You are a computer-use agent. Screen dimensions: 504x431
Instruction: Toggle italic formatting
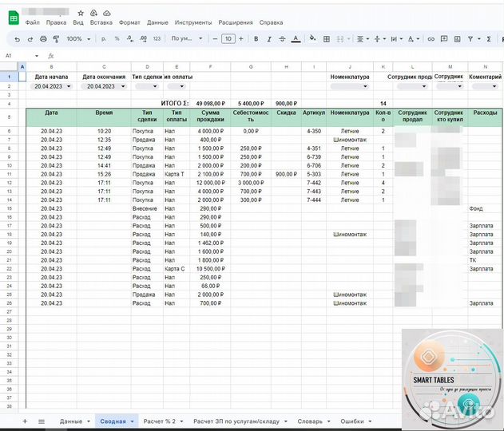click(x=269, y=39)
